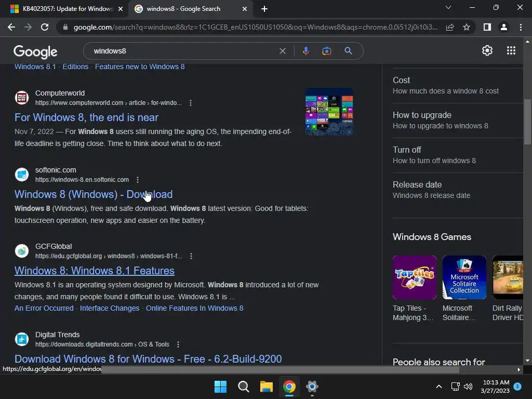
Task: Open the 'An Error Occurred' sublink
Action: [x=44, y=308]
